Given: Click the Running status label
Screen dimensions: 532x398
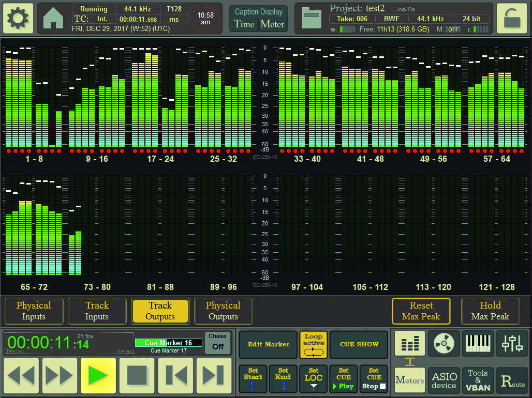Looking at the screenshot, I should click(x=94, y=9).
